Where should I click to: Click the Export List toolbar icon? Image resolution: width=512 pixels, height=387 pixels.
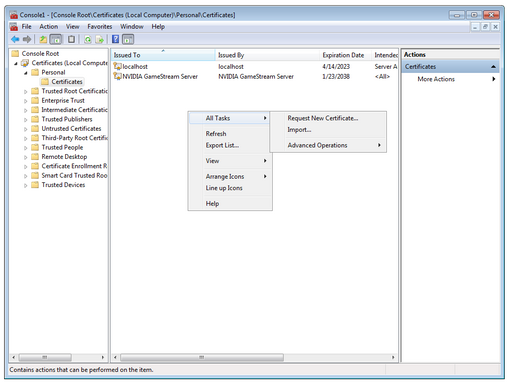click(x=99, y=39)
